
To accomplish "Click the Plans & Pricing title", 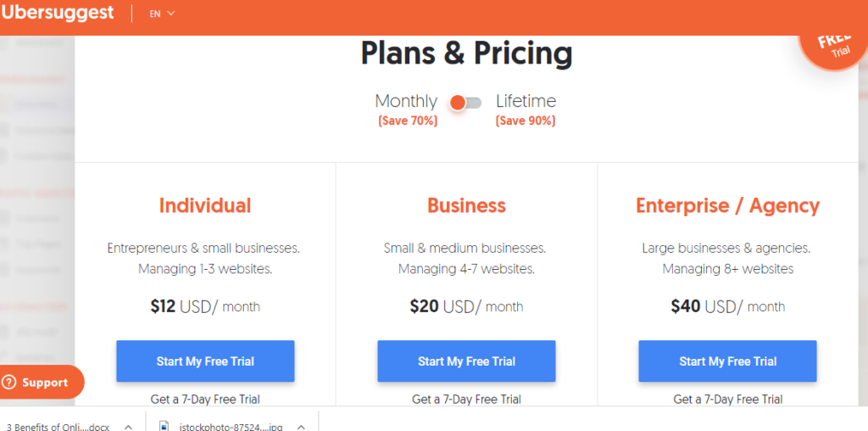I will [x=467, y=53].
